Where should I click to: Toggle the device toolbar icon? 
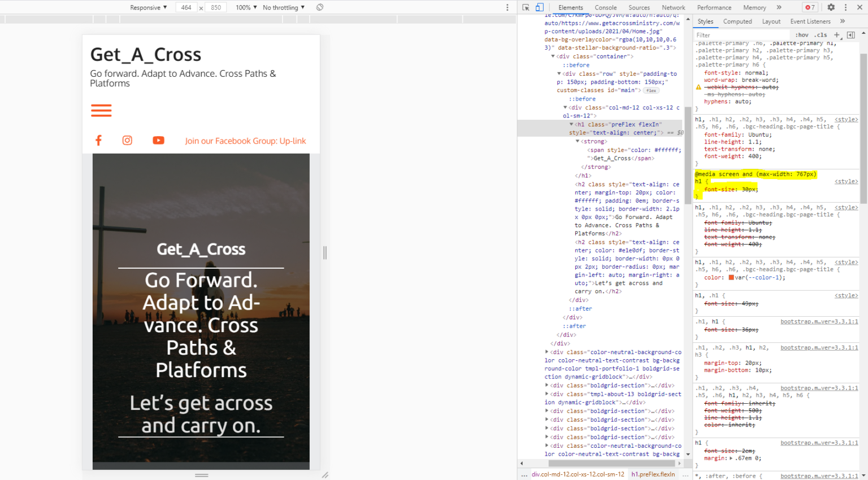540,7
